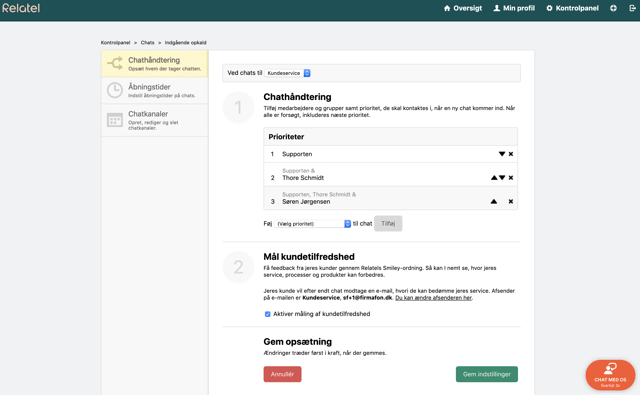
Task: Click the Tilføj button
Action: point(388,223)
